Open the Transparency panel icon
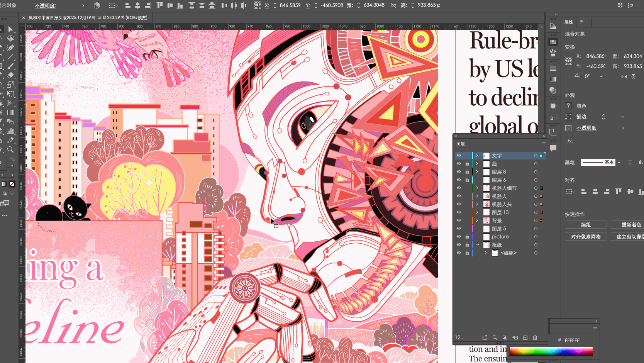644x363 pixels. pos(553,90)
